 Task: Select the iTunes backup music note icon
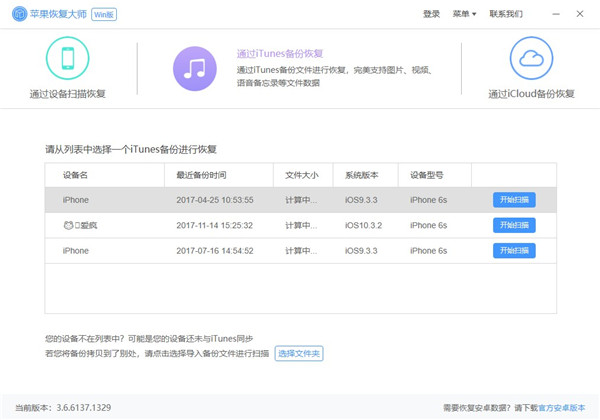(195, 69)
